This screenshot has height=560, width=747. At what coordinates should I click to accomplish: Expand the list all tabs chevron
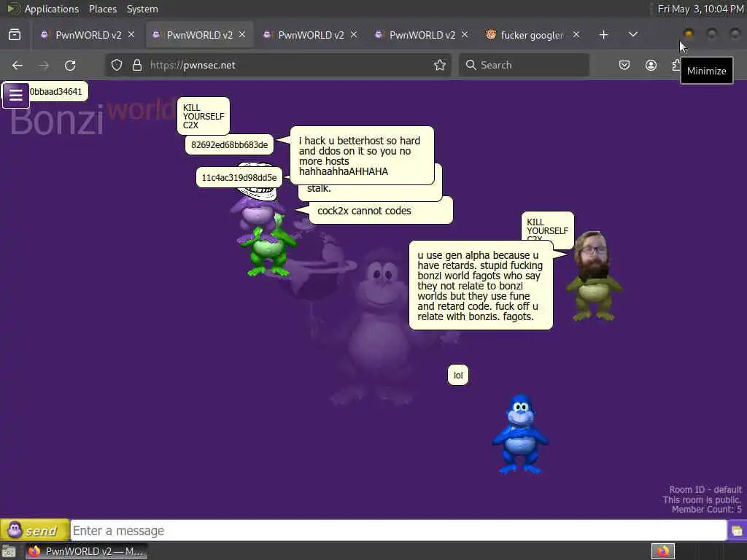tap(633, 35)
